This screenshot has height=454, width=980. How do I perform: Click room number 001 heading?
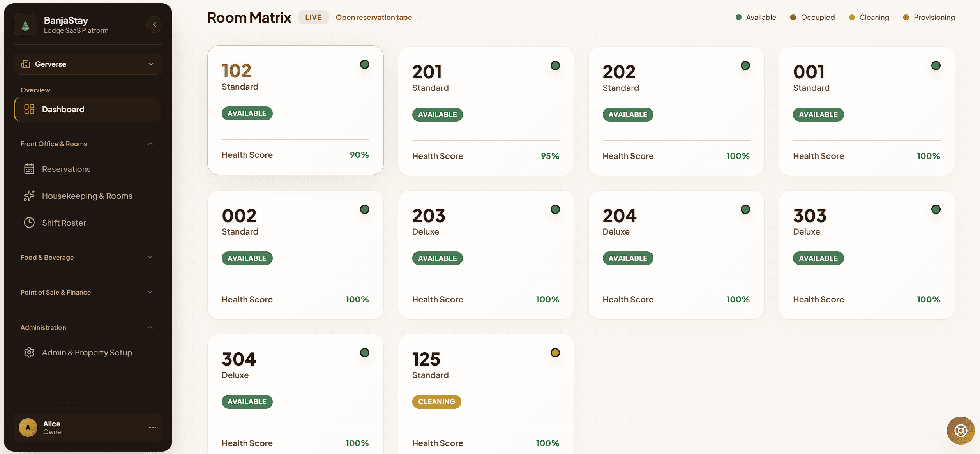809,72
